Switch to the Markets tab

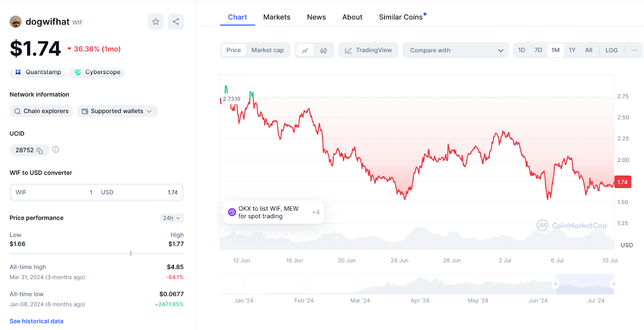(x=277, y=17)
